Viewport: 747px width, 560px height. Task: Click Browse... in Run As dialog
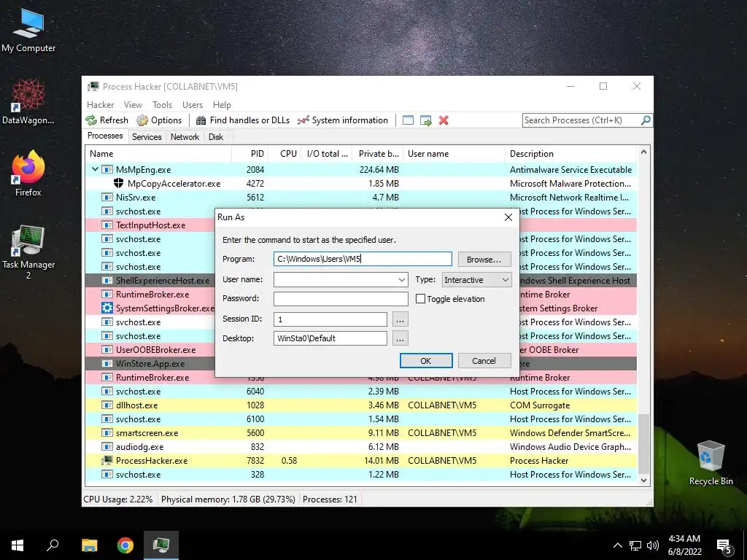[484, 260]
